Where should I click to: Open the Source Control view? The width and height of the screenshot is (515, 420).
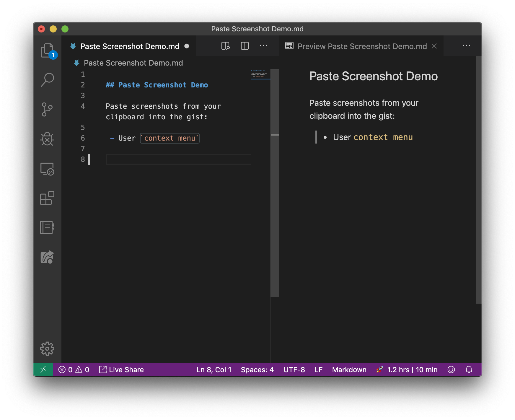click(x=47, y=110)
